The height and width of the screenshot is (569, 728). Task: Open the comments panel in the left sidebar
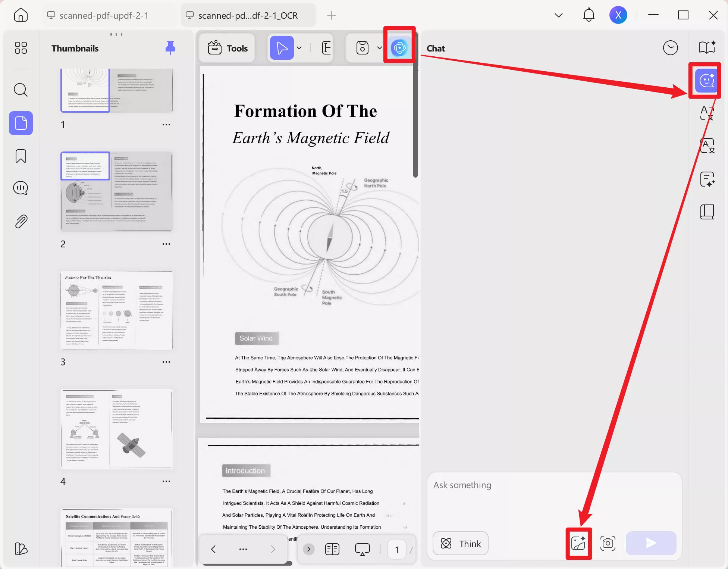[x=21, y=188]
